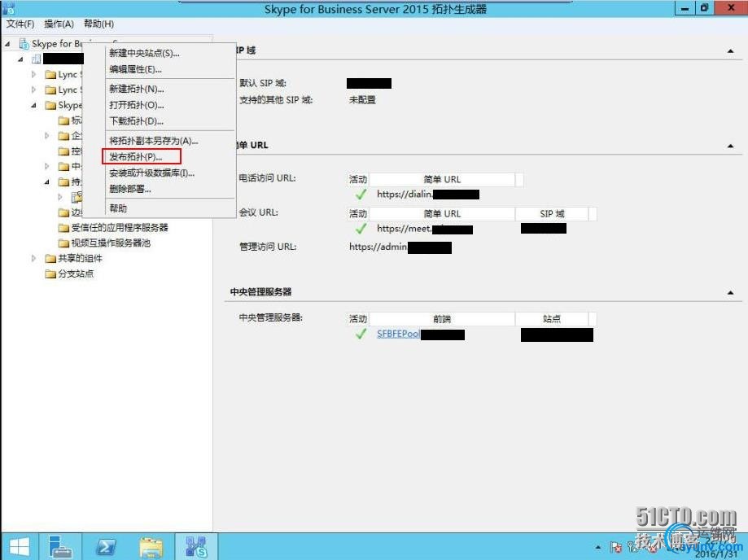
Task: Click the 站点 column header
Action: tap(552, 318)
